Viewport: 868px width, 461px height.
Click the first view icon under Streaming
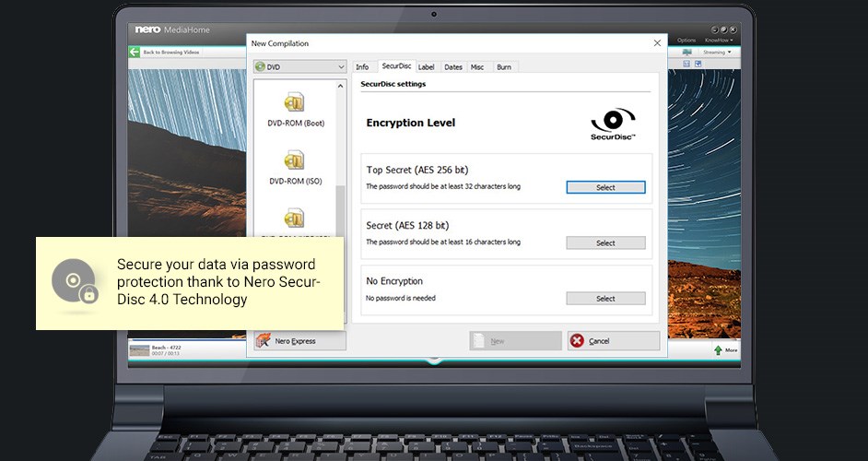(x=686, y=64)
